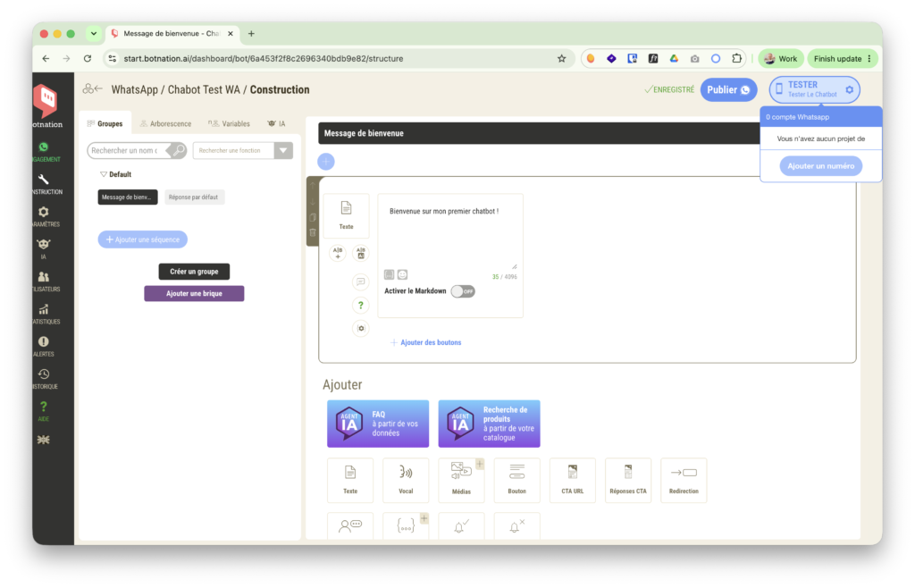The width and height of the screenshot is (915, 588).
Task: Click the green question mark beside text block
Action: tap(361, 305)
